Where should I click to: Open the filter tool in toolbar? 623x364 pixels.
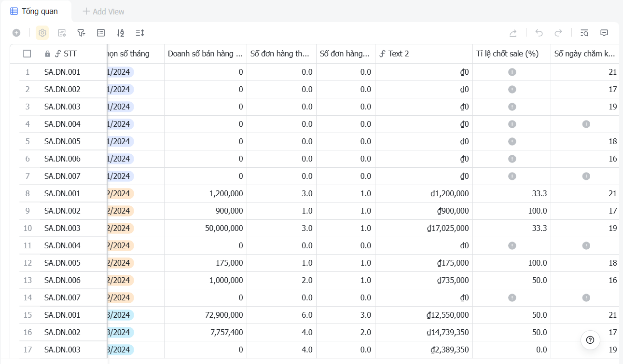click(81, 33)
